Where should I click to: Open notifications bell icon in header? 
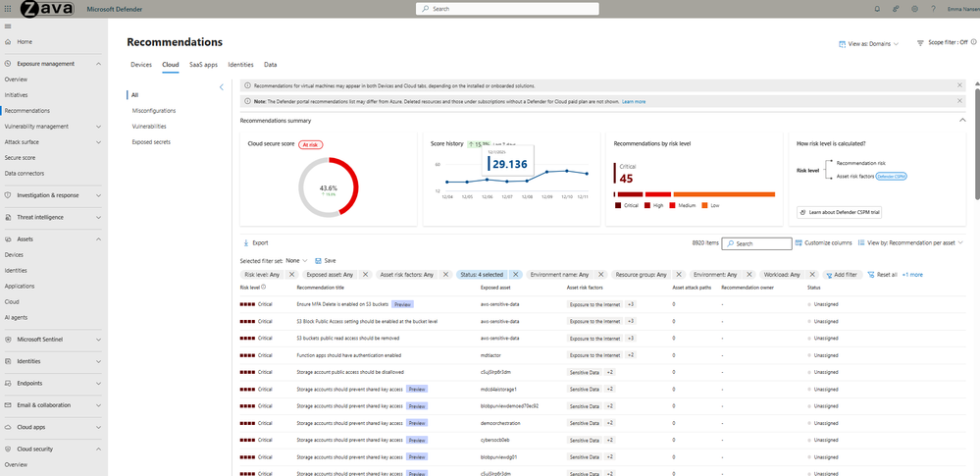(x=877, y=9)
